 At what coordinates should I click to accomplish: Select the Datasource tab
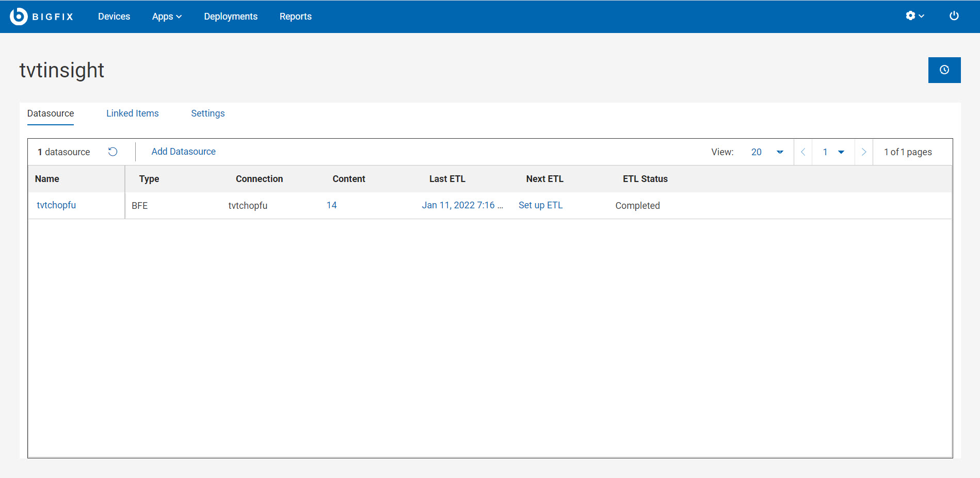(51, 113)
